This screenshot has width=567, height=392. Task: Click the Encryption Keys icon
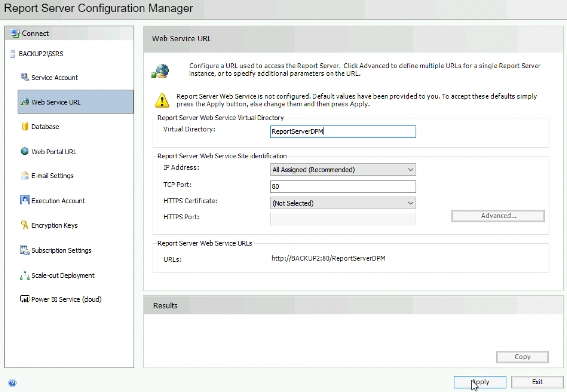[x=25, y=225]
